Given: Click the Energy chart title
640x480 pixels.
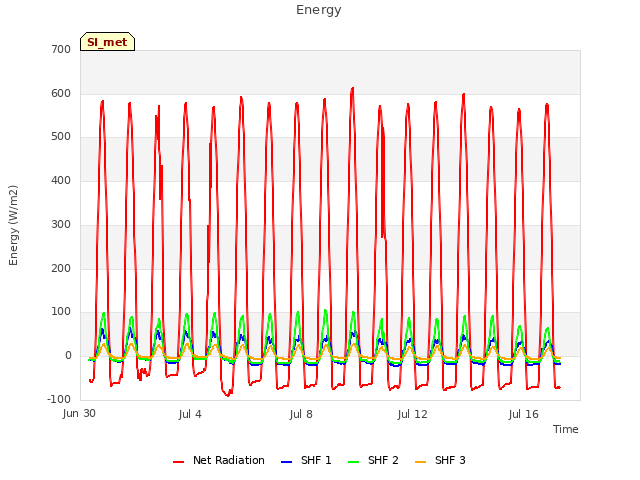Looking at the screenshot, I should pos(319,10).
